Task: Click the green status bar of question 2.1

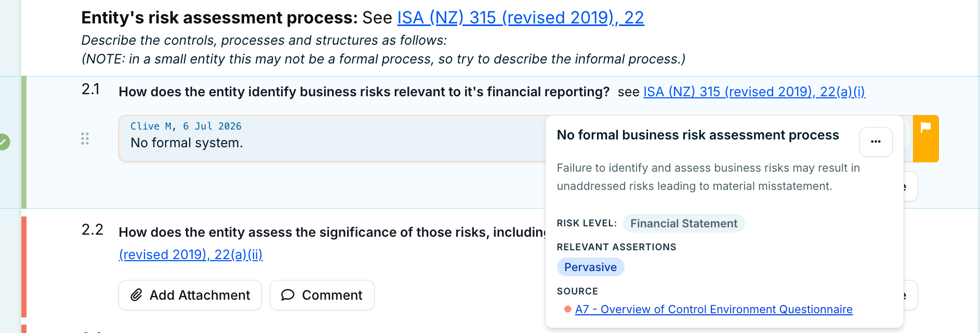Action: [24, 142]
